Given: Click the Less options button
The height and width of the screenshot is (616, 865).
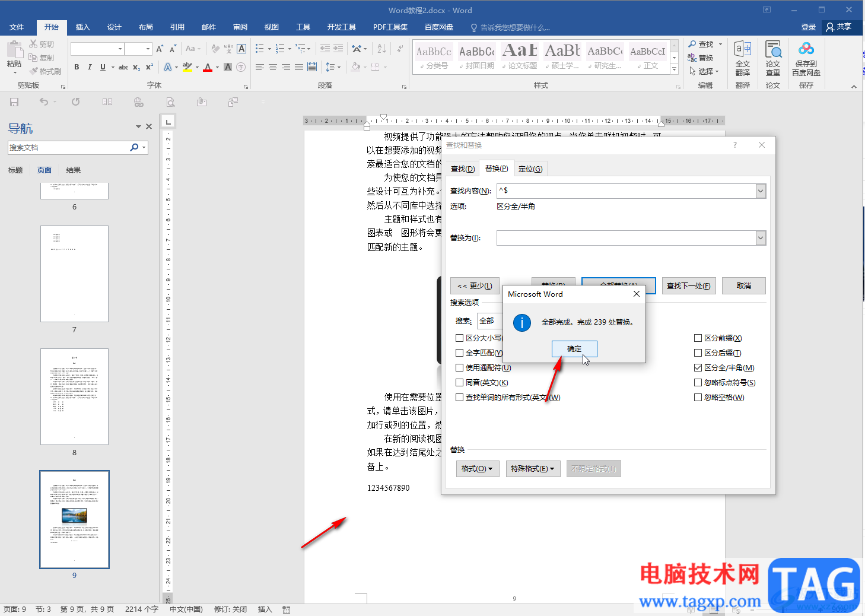Looking at the screenshot, I should 475,285.
